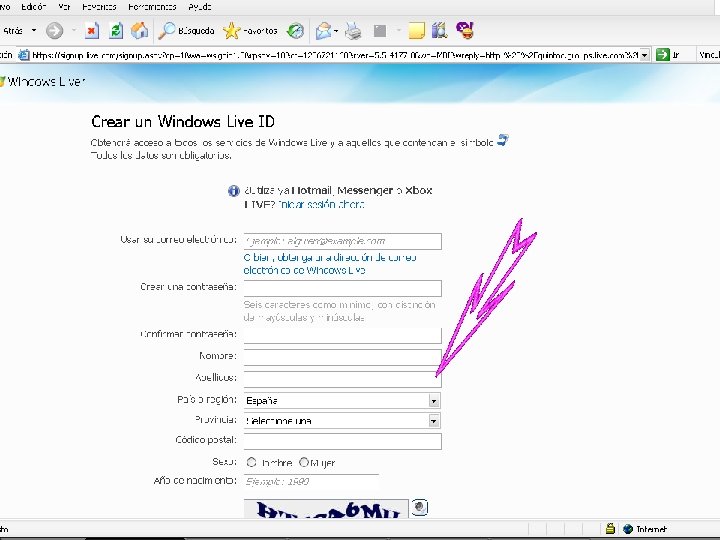
Task: Click the Nombre input field
Action: (x=343, y=357)
